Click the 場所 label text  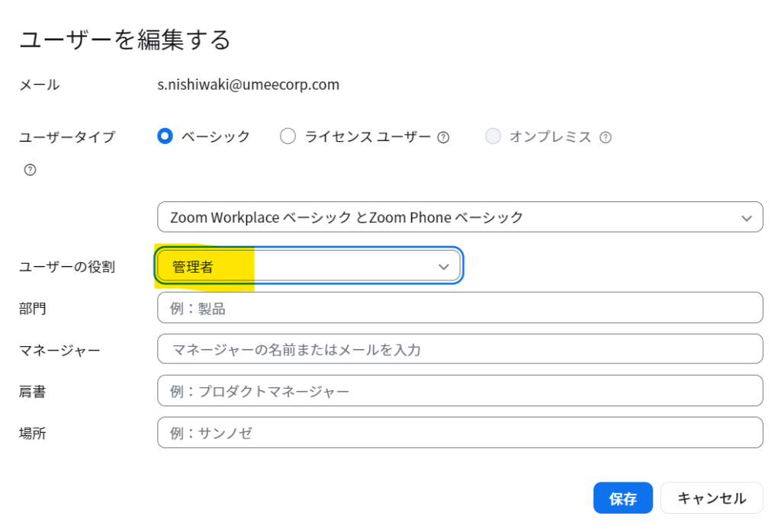[34, 433]
